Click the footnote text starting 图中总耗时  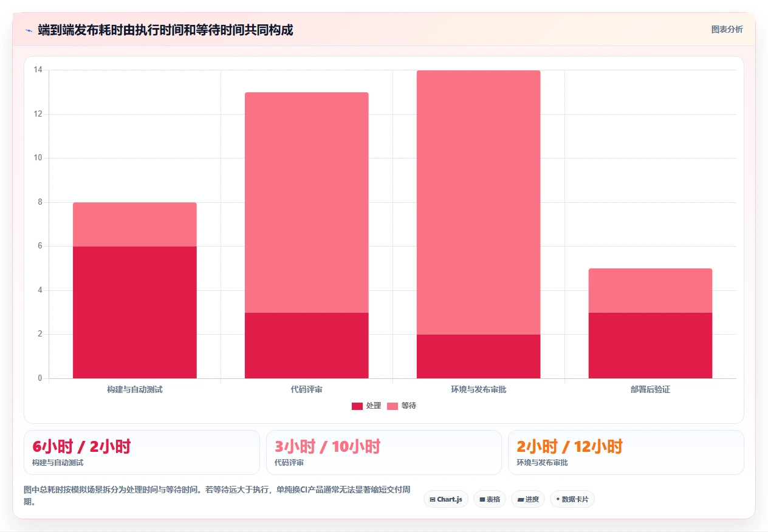pos(218,496)
